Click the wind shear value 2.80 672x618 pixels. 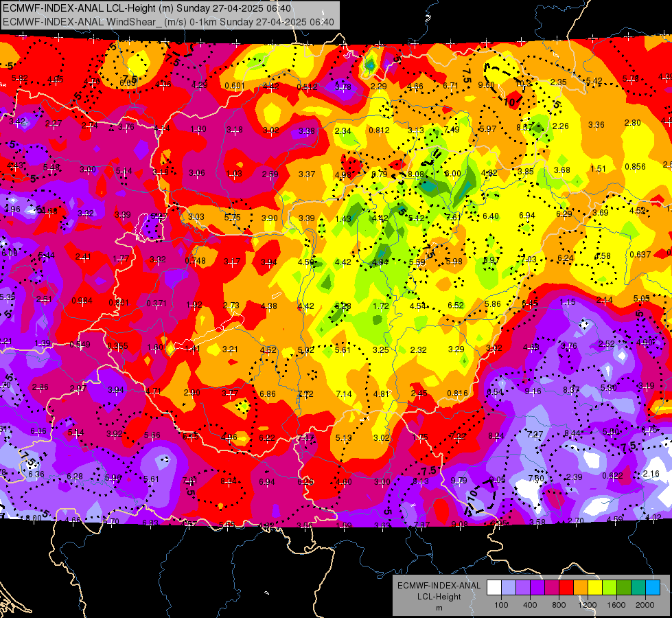pos(633,123)
